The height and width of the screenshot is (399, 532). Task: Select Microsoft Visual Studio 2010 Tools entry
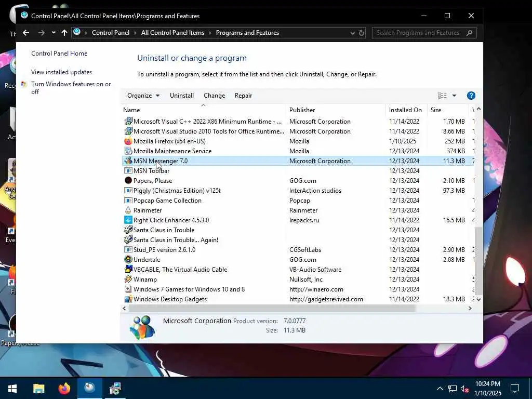(209, 131)
